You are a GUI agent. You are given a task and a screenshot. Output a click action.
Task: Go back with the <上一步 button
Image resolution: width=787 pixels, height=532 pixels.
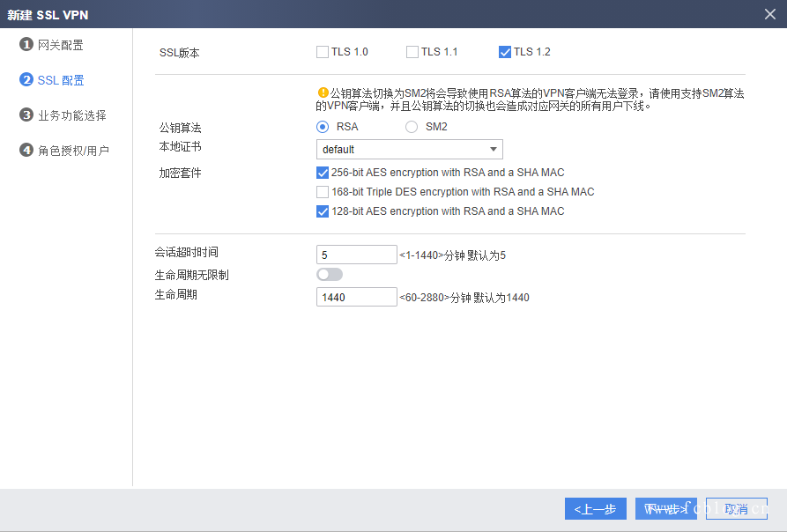(x=595, y=509)
